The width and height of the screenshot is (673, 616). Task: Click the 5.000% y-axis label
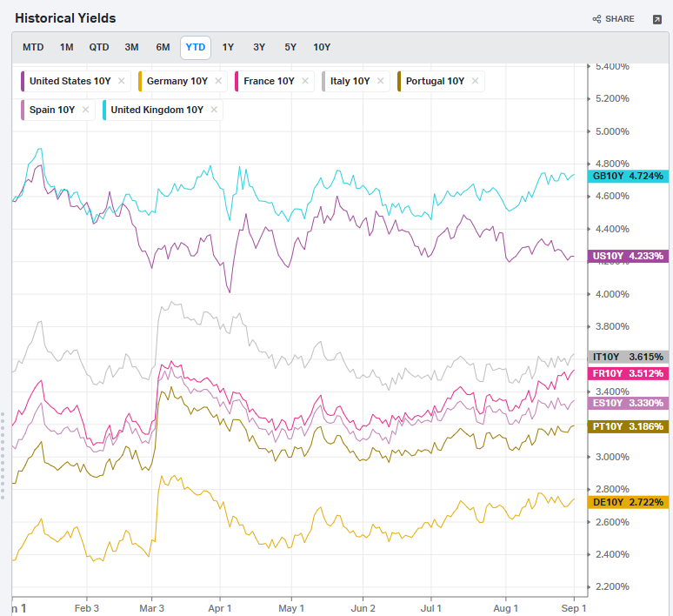coord(612,131)
